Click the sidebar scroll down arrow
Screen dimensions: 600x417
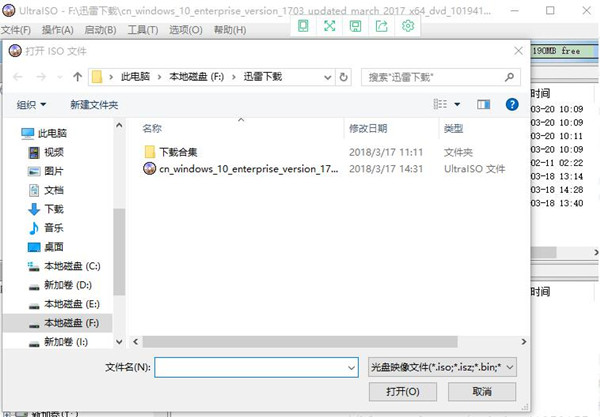tap(119, 342)
